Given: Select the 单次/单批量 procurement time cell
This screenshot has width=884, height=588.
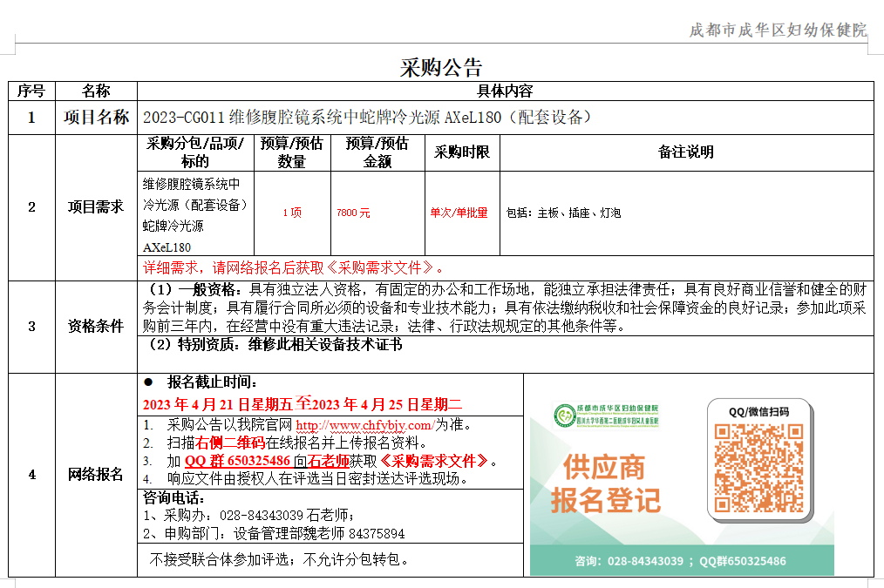Looking at the screenshot, I should (x=460, y=210).
